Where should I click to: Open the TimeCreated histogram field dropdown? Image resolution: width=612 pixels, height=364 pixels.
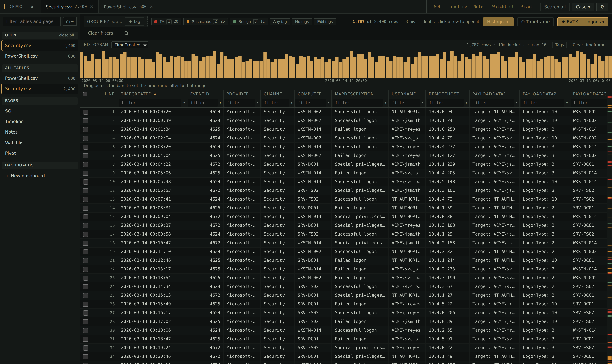tap(130, 45)
